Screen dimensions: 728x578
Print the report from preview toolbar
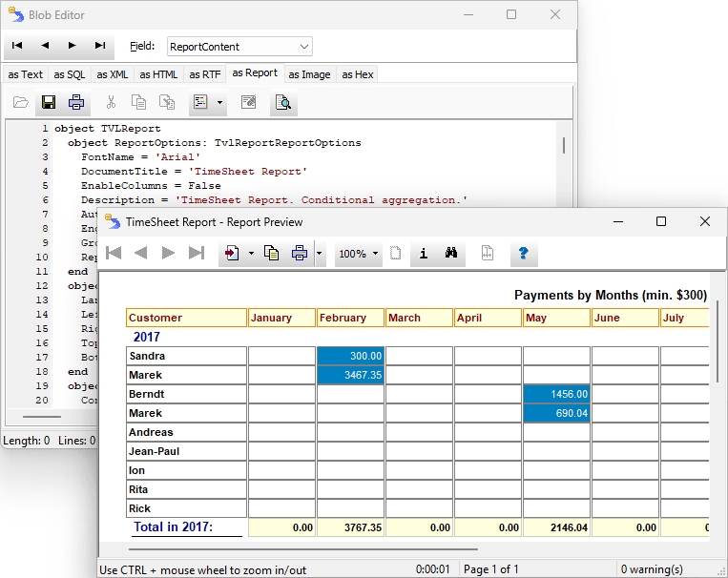point(299,254)
